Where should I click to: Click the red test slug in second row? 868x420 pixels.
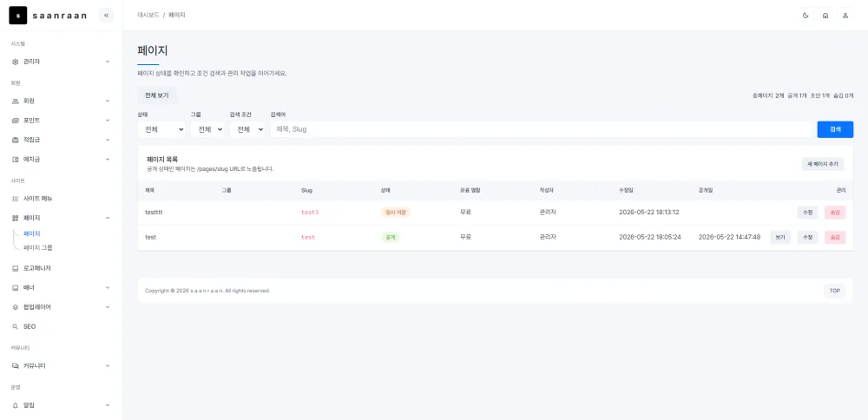(x=308, y=238)
